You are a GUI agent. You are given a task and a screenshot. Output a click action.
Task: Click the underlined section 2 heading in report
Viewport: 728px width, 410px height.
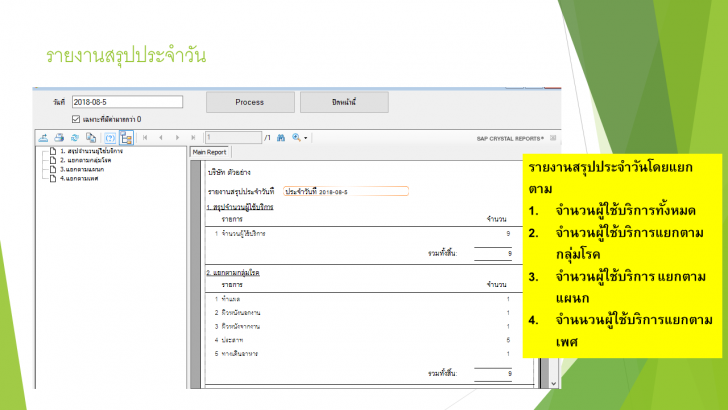[x=233, y=273]
